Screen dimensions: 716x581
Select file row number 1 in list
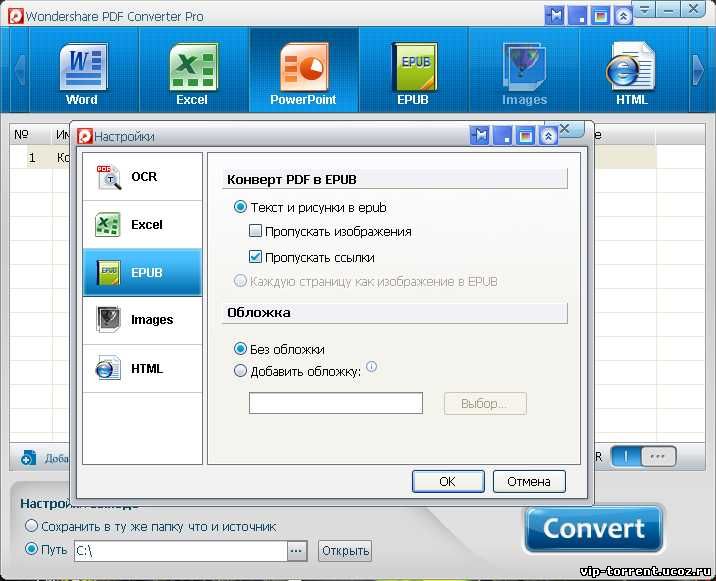pos(32,158)
